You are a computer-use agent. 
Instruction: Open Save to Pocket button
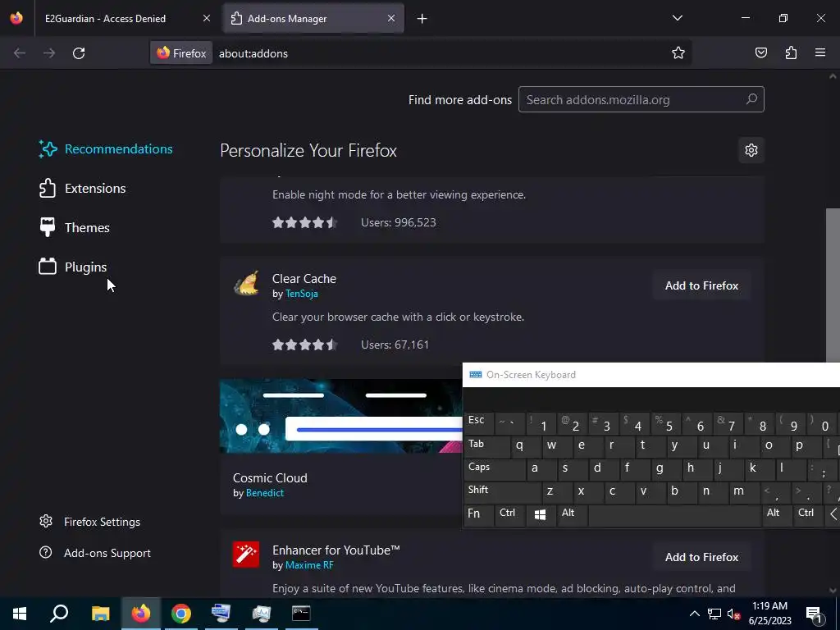[x=760, y=53]
